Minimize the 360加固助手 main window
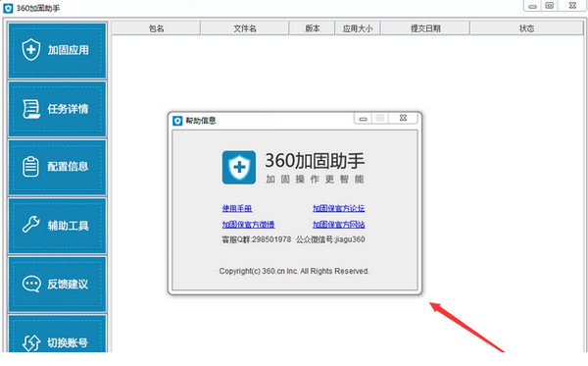The width and height of the screenshot is (588, 366). point(532,6)
